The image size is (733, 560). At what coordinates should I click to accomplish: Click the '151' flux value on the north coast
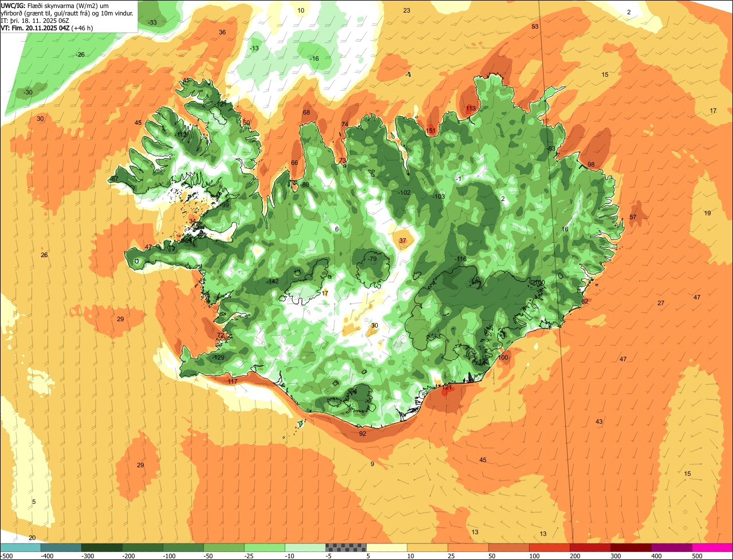tap(431, 131)
